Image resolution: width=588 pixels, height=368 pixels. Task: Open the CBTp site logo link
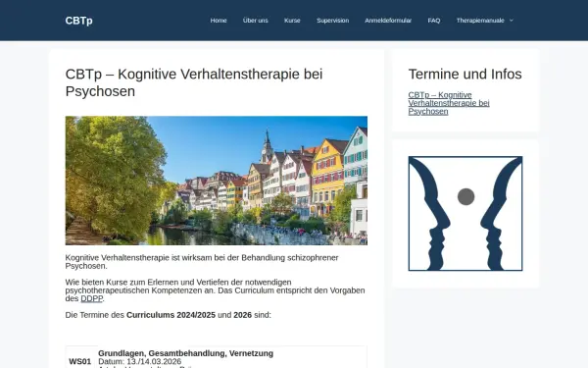[x=78, y=21]
